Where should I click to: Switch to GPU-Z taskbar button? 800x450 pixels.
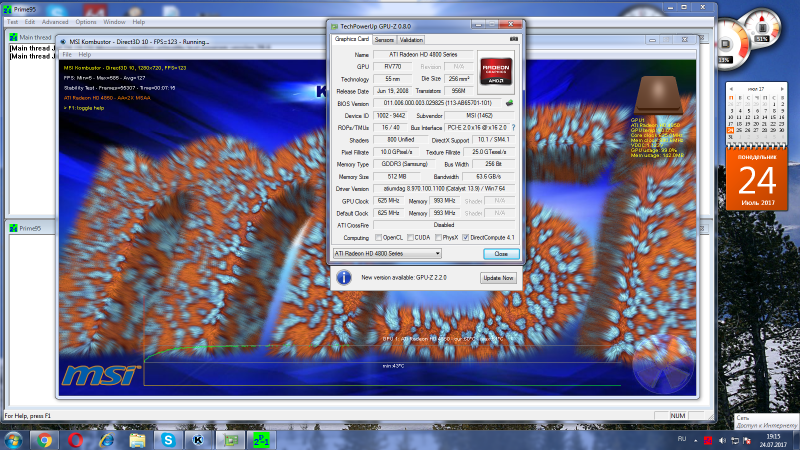230,440
